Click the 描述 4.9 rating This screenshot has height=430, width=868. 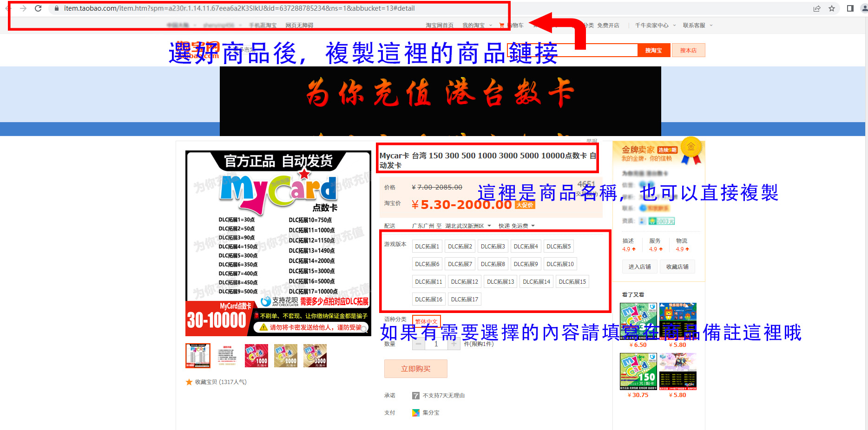tap(629, 245)
